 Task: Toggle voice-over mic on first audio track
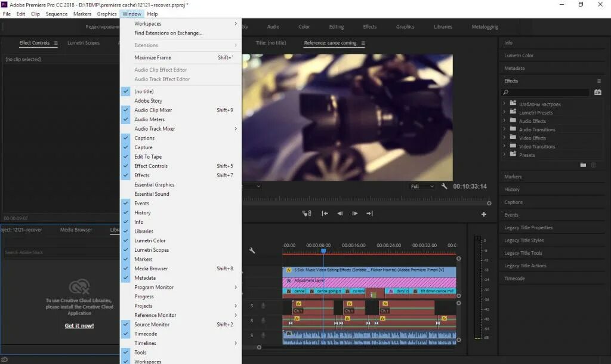coord(263,306)
